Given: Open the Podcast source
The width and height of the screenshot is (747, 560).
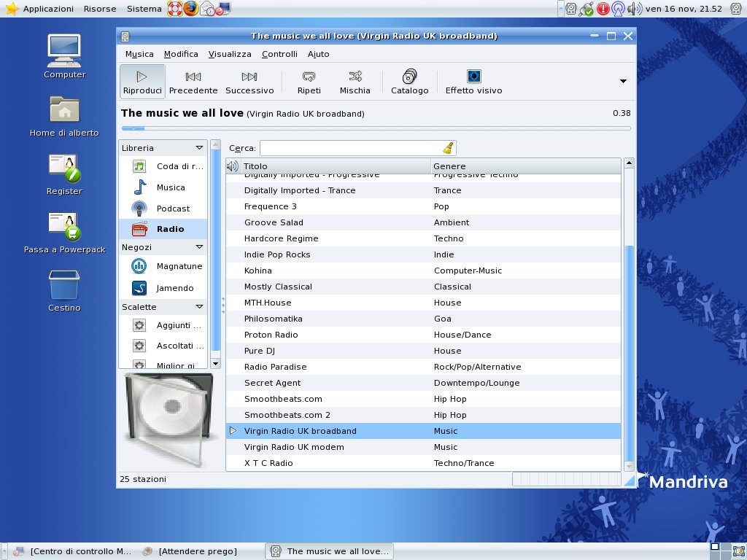Looking at the screenshot, I should [163, 208].
